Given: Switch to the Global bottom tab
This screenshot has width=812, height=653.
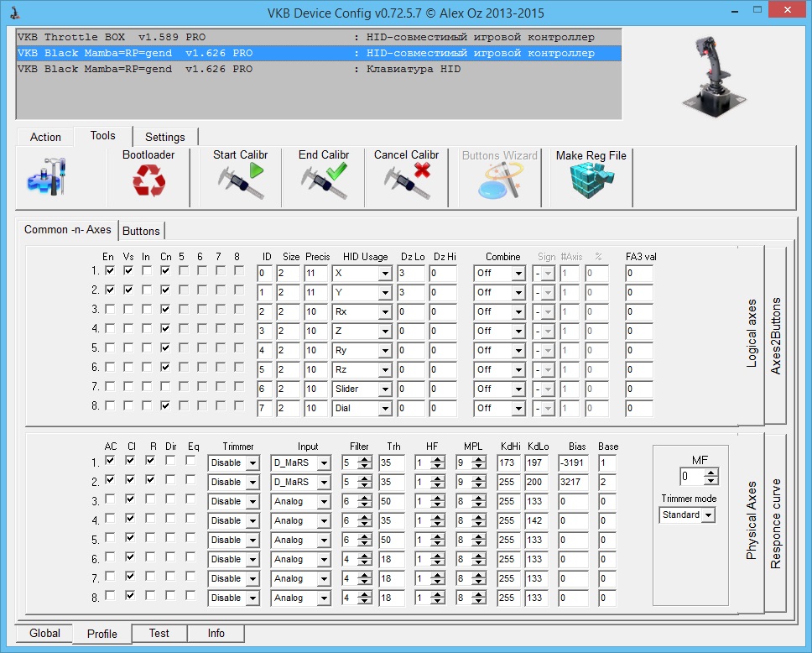Looking at the screenshot, I should tap(44, 634).
